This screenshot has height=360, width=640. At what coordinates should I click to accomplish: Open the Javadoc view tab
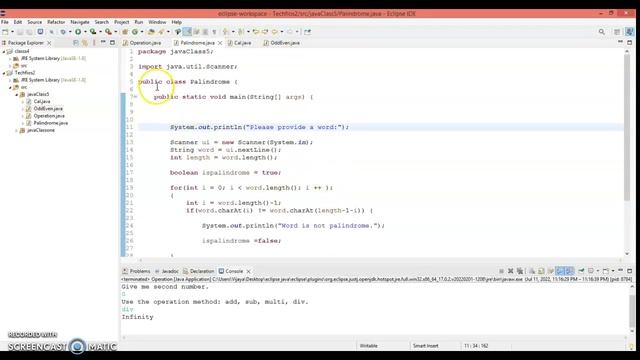[x=167, y=271]
